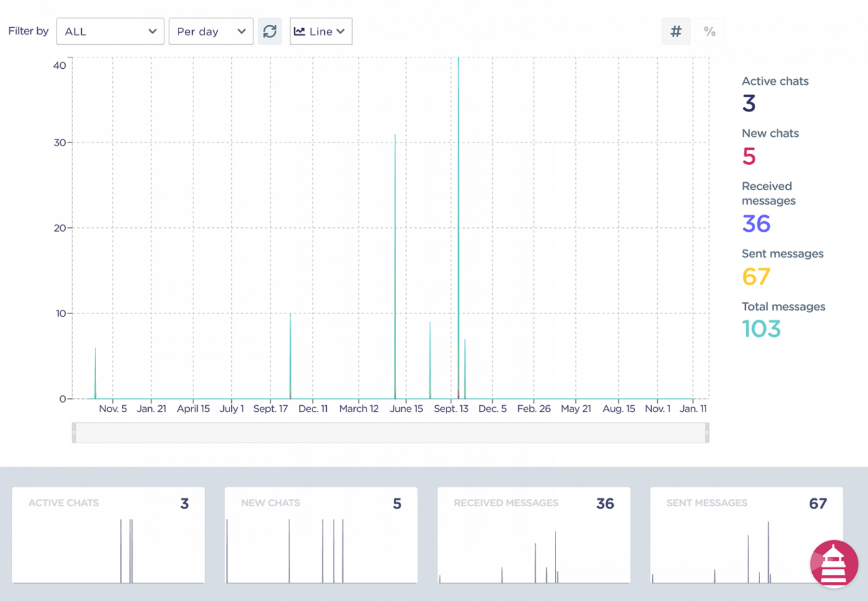Click the right handle of range slider
Viewport: 868px width, 601px height.
pos(707,432)
